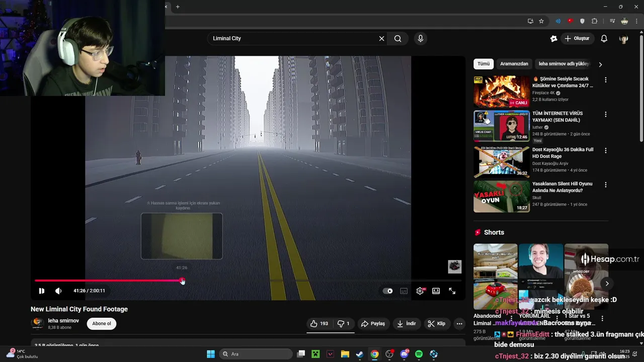Open the leha smirnov channel name
This screenshot has height=362, width=644.
click(63, 321)
